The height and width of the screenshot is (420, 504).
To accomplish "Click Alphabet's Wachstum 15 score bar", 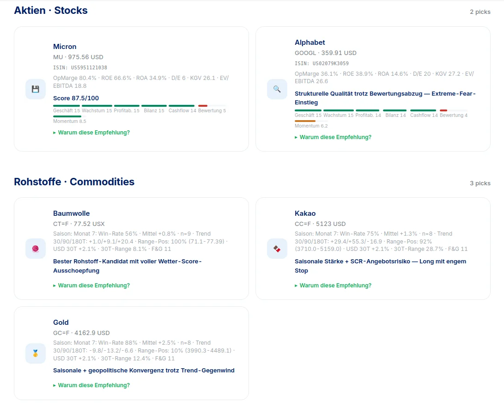I will coord(339,110).
